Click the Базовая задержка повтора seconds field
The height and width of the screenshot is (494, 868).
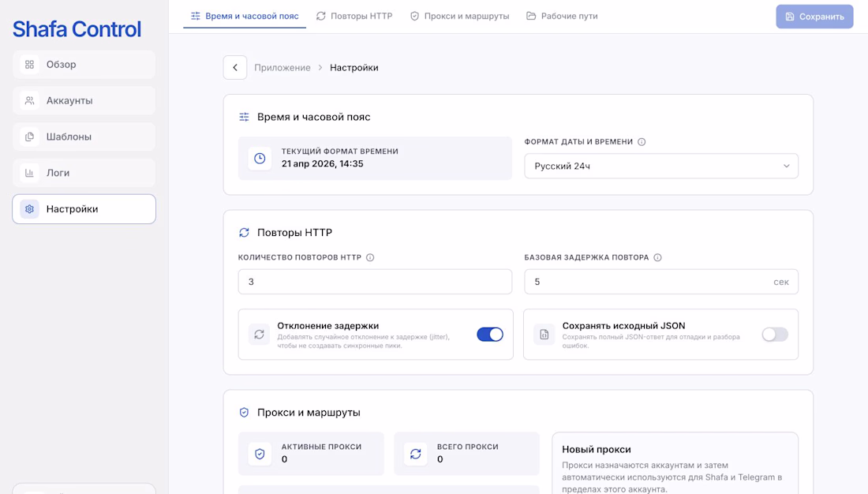pos(661,282)
